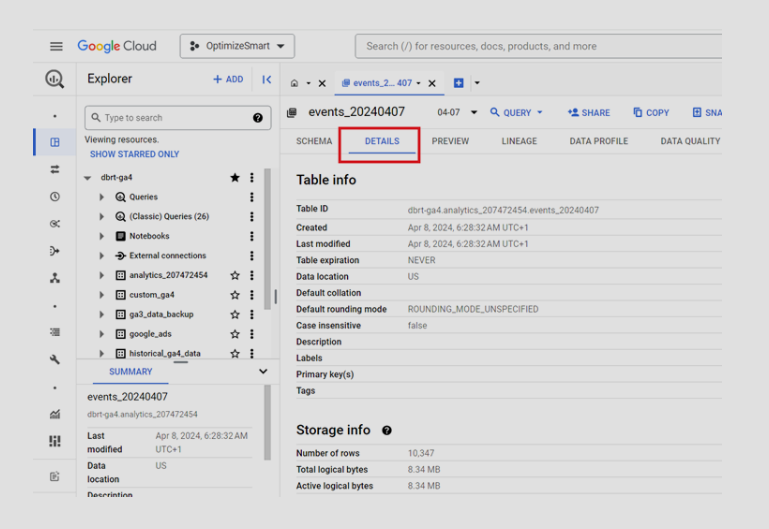Click the Explorer Type to search box
Screen dimensions: 769x529
(x=178, y=118)
